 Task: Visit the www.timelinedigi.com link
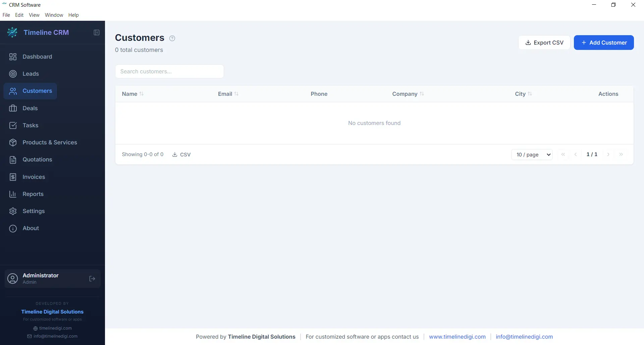pyautogui.click(x=457, y=337)
